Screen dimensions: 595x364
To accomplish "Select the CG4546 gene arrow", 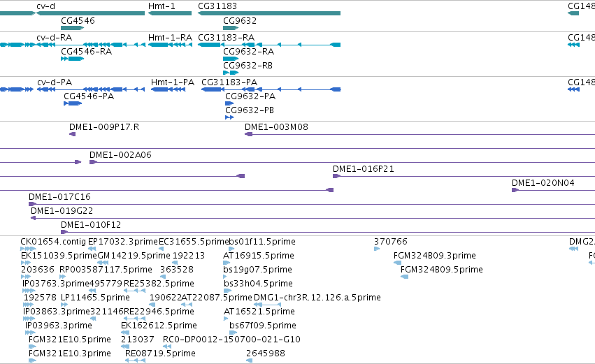I will (x=72, y=28).
